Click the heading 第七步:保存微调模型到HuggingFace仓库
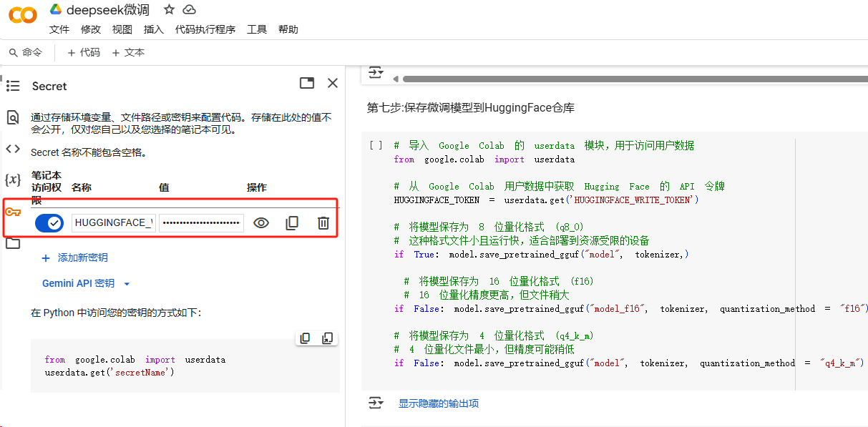The image size is (868, 427). point(471,108)
